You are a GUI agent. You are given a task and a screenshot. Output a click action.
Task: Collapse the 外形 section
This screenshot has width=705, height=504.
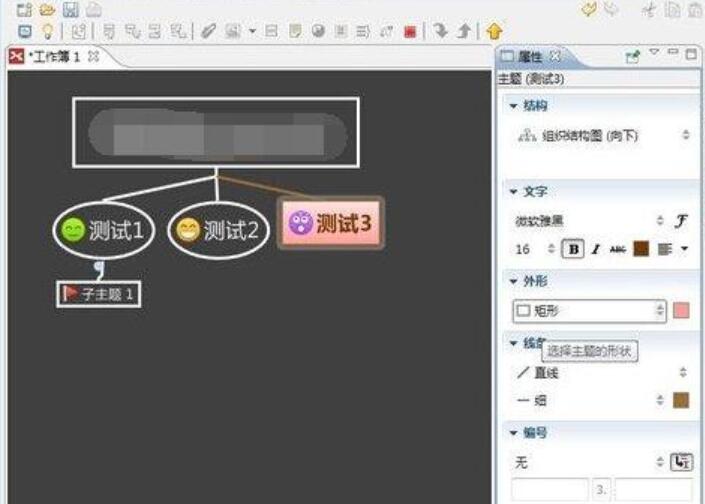pos(513,282)
